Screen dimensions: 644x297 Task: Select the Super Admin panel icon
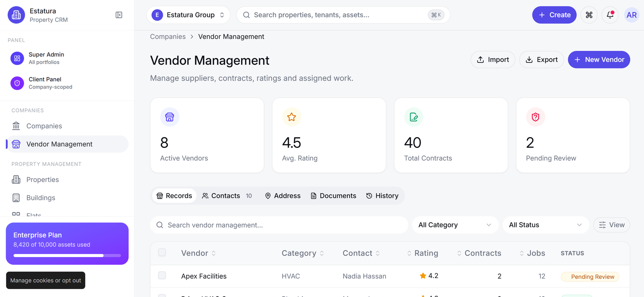pos(17,58)
